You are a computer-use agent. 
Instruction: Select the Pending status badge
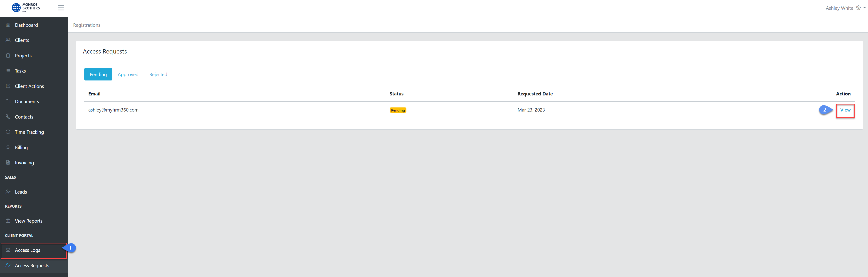[x=398, y=110]
